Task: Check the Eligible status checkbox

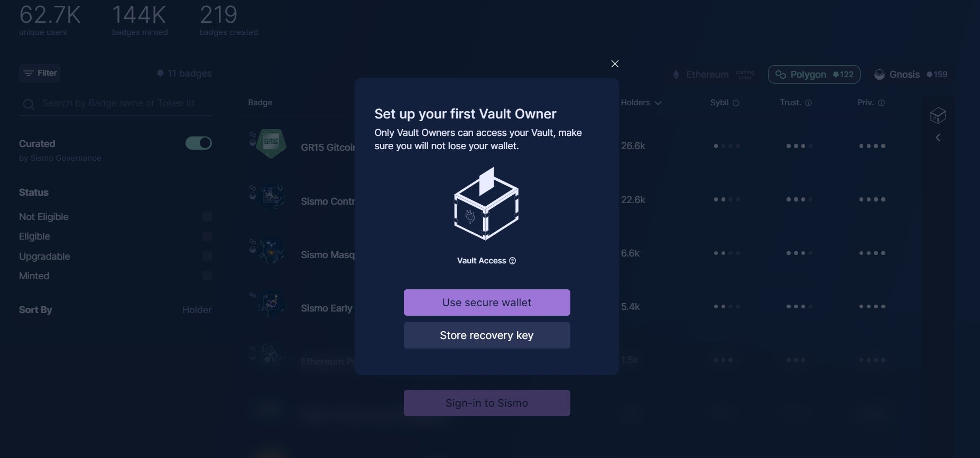Action: [x=207, y=236]
